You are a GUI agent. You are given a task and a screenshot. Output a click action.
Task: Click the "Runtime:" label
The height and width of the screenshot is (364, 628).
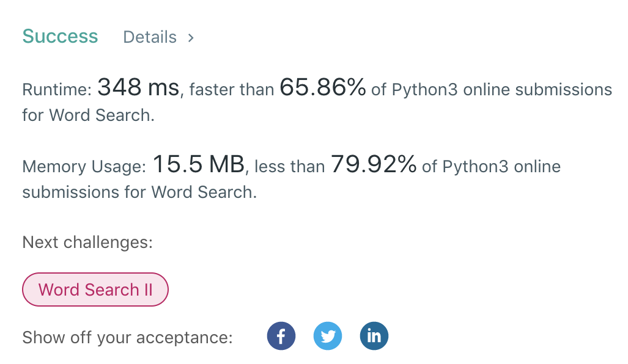click(x=57, y=90)
